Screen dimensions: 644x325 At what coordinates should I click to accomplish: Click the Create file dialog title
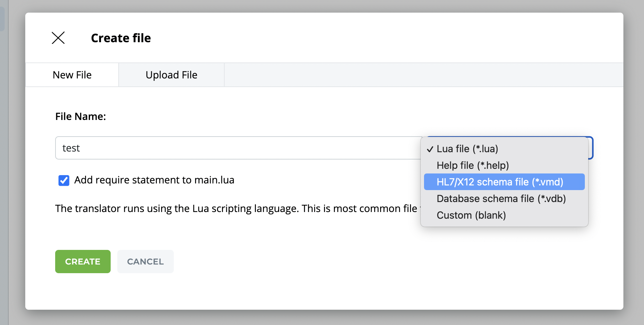(121, 38)
